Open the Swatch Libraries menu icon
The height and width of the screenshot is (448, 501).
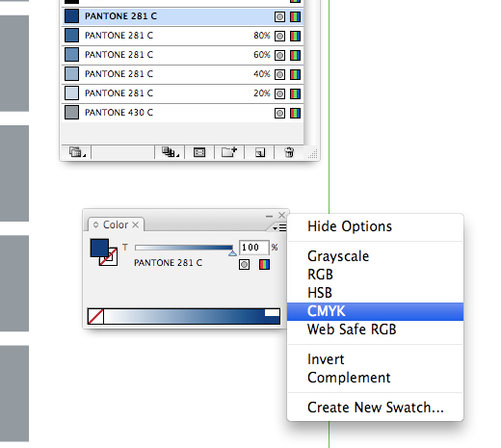76,152
